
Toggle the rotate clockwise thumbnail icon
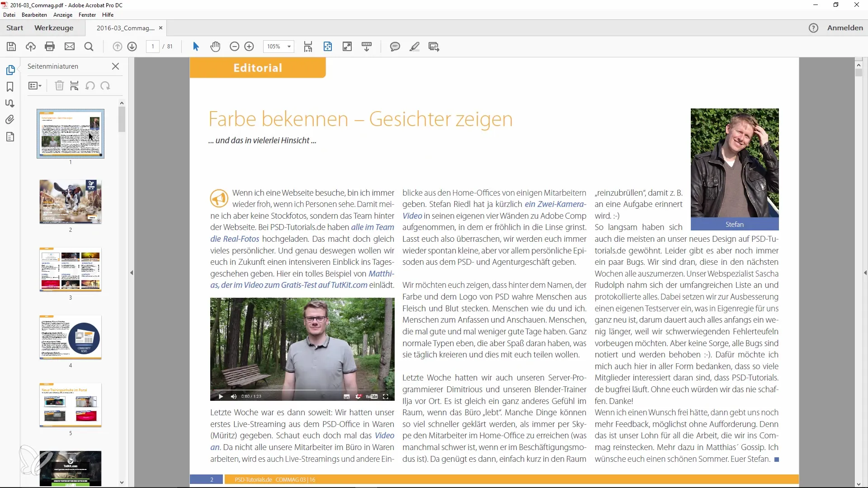[x=105, y=86]
